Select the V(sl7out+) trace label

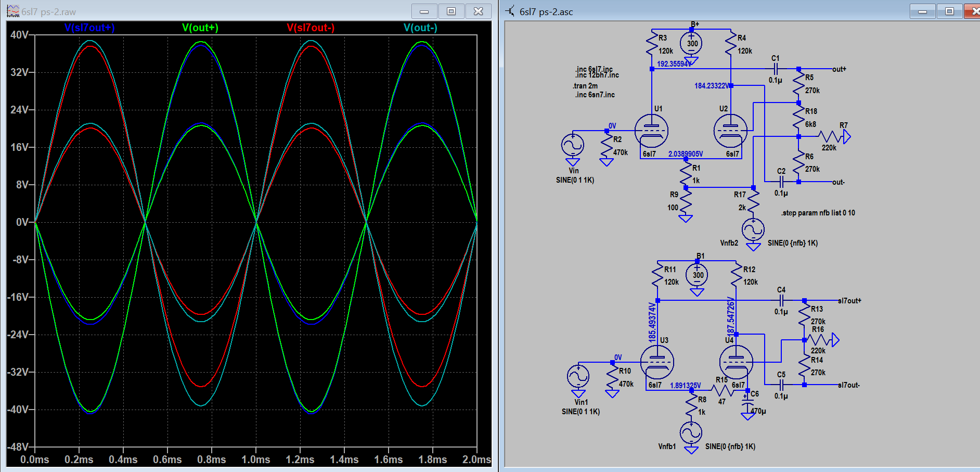click(89, 28)
